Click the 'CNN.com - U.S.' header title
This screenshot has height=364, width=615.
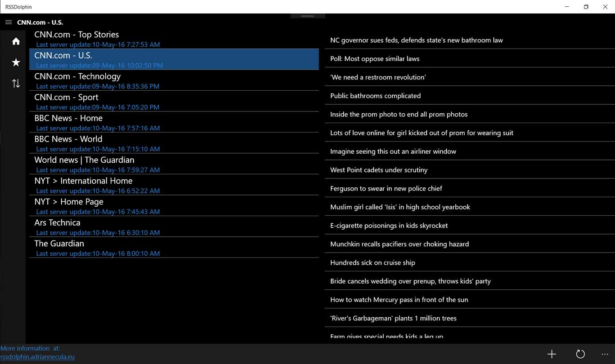point(40,22)
